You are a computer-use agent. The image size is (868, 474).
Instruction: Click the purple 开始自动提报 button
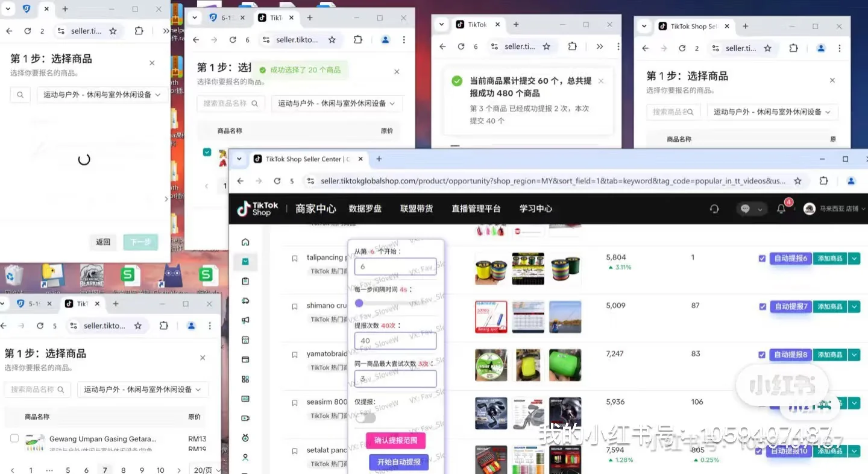pos(398,462)
